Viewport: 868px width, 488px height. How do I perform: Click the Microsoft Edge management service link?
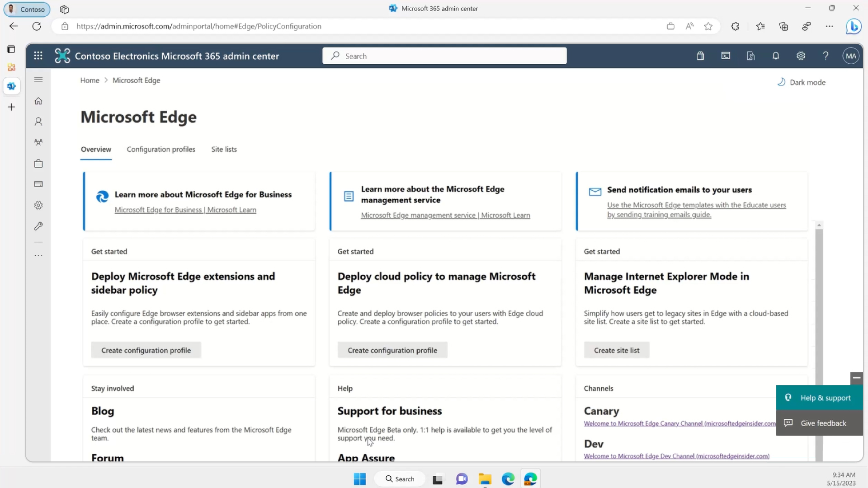445,215
